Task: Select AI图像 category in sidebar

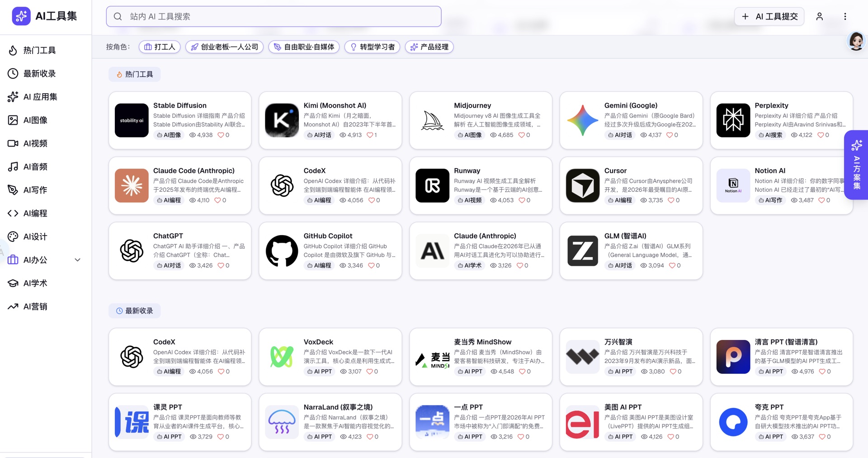Action: (45, 120)
